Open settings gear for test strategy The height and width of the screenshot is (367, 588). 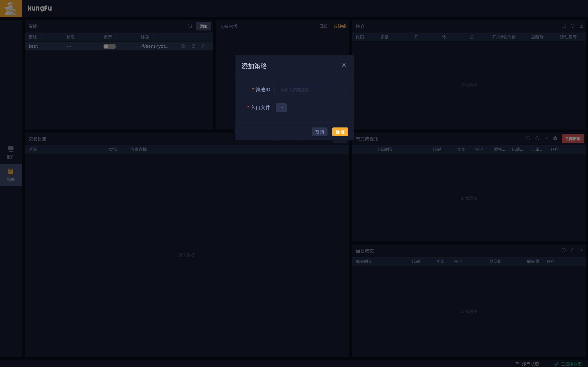[x=183, y=46]
